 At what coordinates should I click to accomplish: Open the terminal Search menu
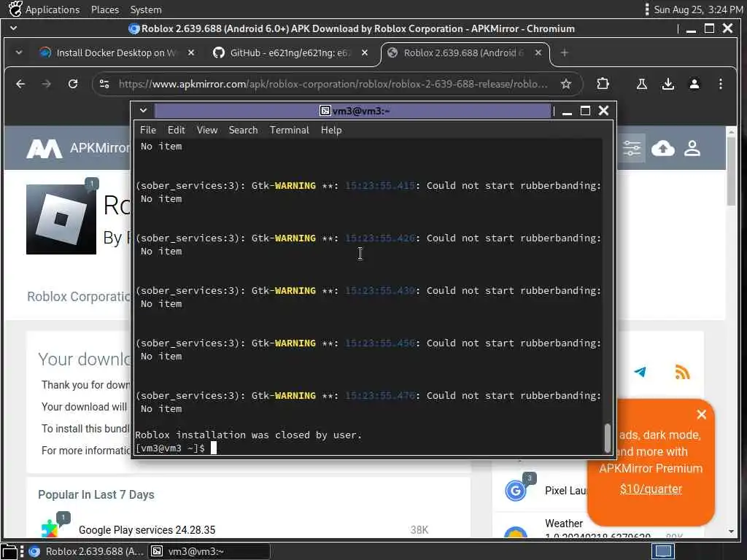coord(243,130)
